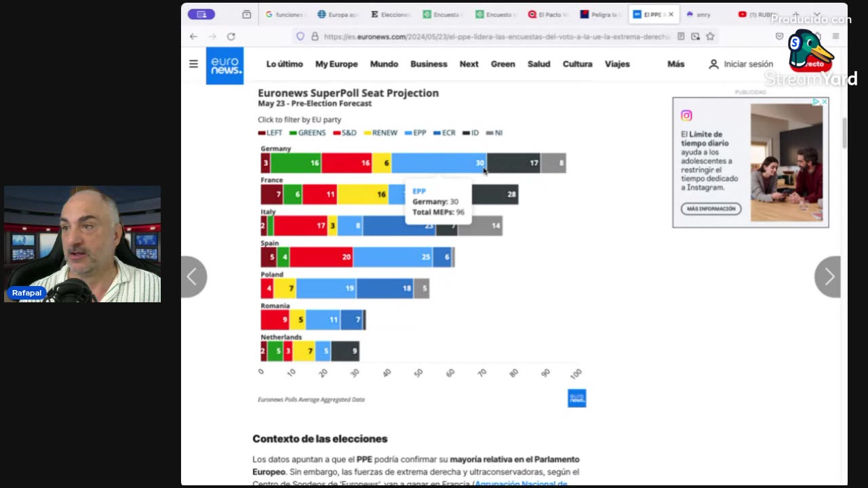
Task: Click the Euronews logo in the header
Action: [x=224, y=66]
